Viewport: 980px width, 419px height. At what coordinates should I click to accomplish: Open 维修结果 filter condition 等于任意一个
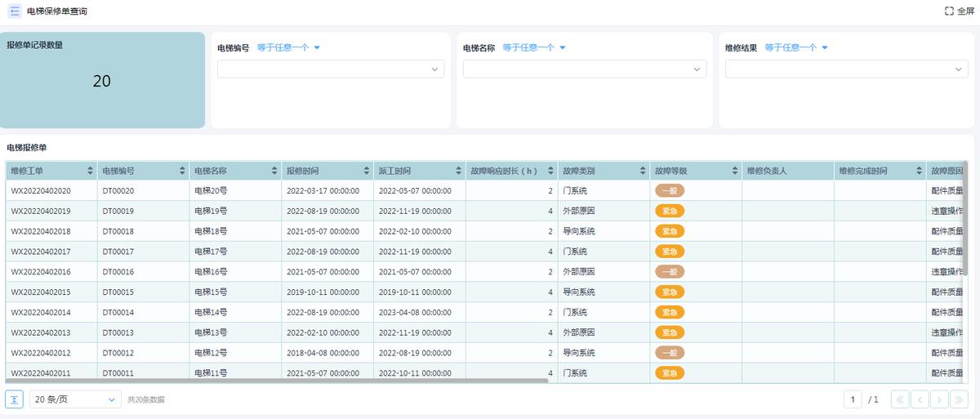(x=796, y=47)
